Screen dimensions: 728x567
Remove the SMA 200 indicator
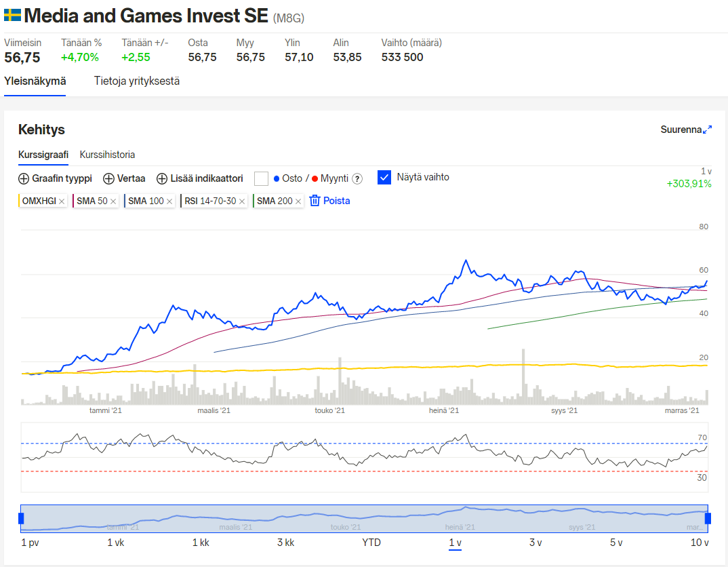298,201
